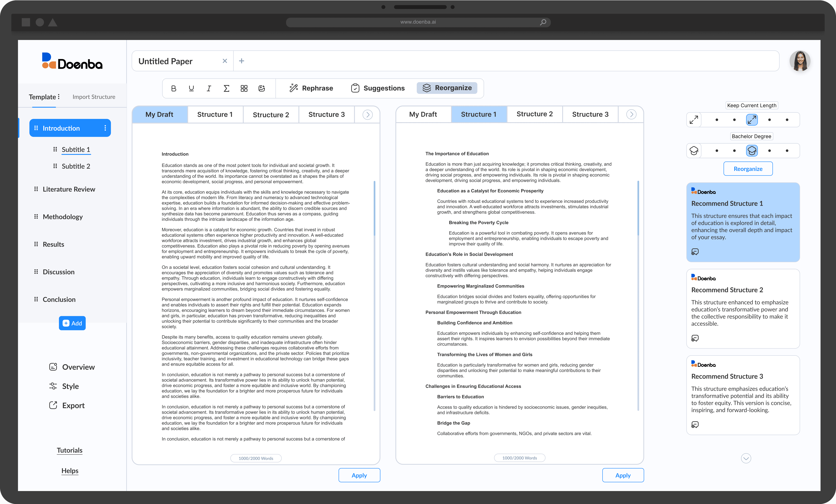Open the Conclusion section
This screenshot has height=504, width=836.
[x=59, y=300]
